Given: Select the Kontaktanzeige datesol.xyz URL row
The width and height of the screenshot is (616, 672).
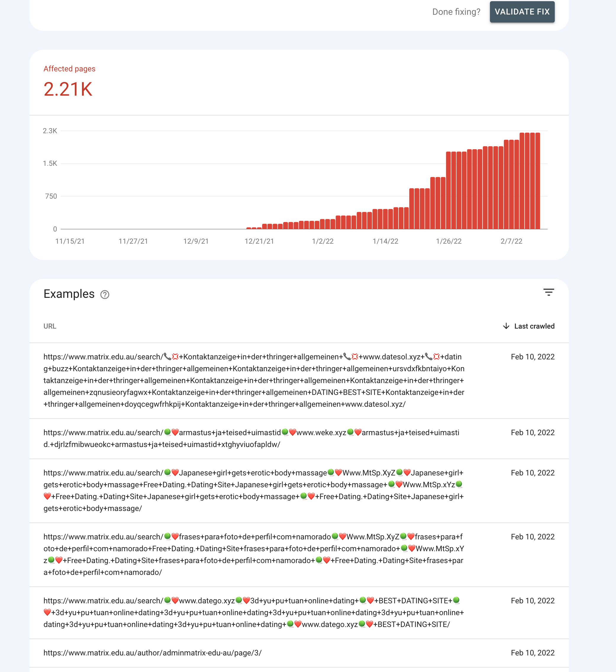Looking at the screenshot, I should tap(253, 380).
